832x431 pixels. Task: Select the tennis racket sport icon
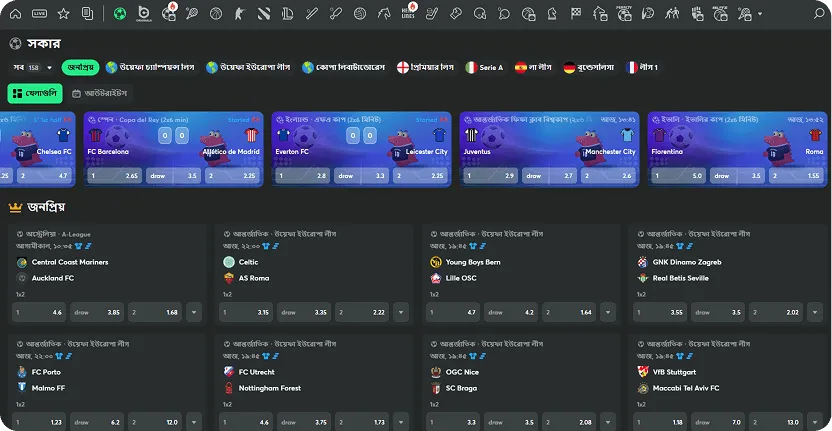192,14
